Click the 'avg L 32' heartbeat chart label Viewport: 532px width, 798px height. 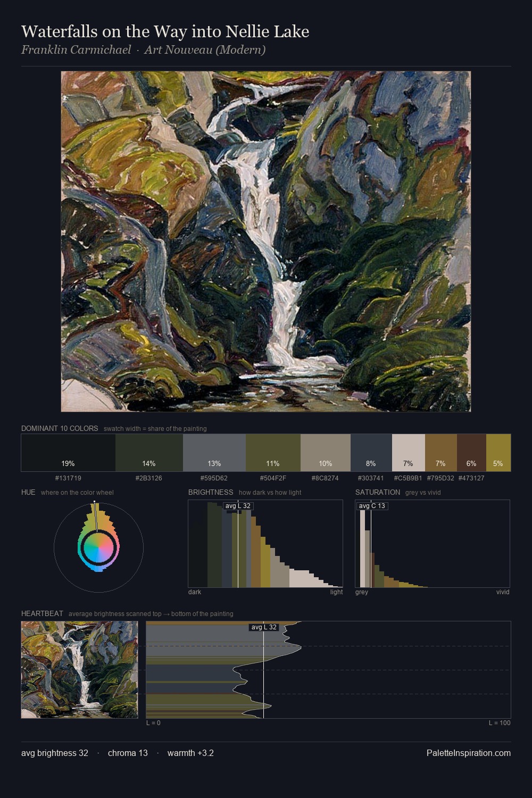(x=264, y=627)
